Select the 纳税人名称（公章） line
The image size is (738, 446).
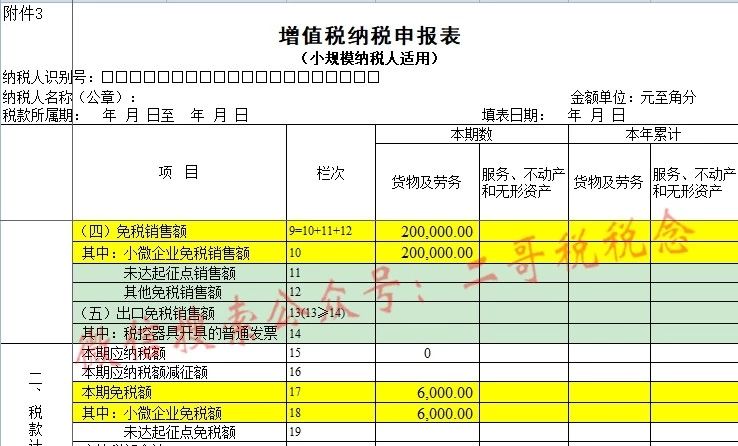tap(70, 97)
